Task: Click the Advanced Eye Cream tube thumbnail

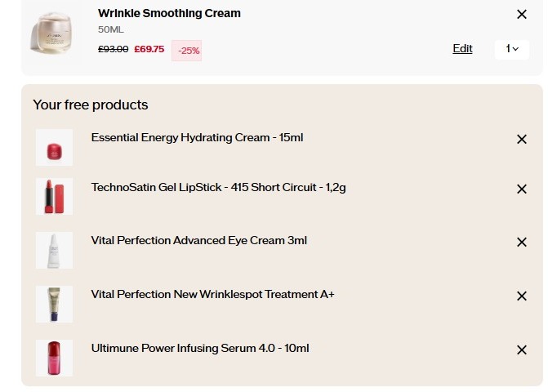Action: coord(55,250)
